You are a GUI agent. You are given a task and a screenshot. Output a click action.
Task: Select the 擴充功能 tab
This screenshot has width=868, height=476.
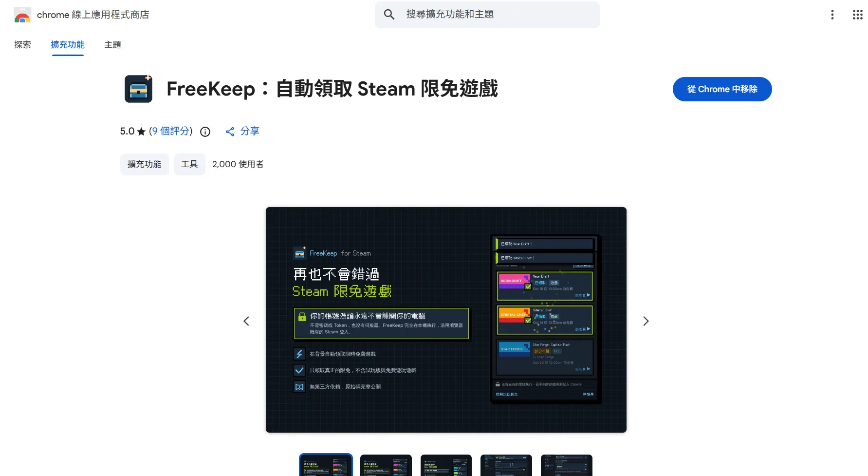[68, 45]
